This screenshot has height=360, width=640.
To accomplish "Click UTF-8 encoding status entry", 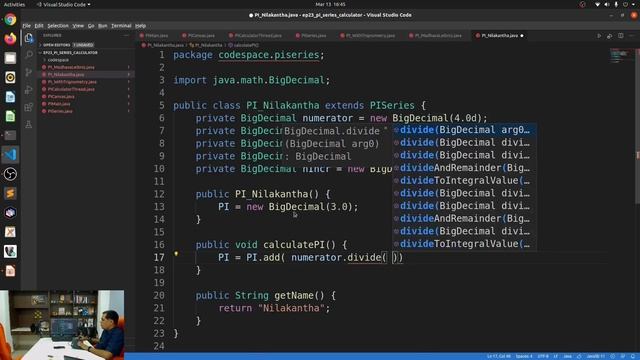I will tap(543, 356).
